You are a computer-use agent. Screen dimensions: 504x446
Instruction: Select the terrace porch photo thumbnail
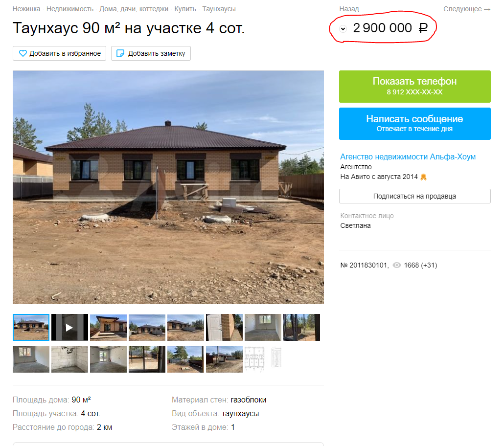coord(108,328)
